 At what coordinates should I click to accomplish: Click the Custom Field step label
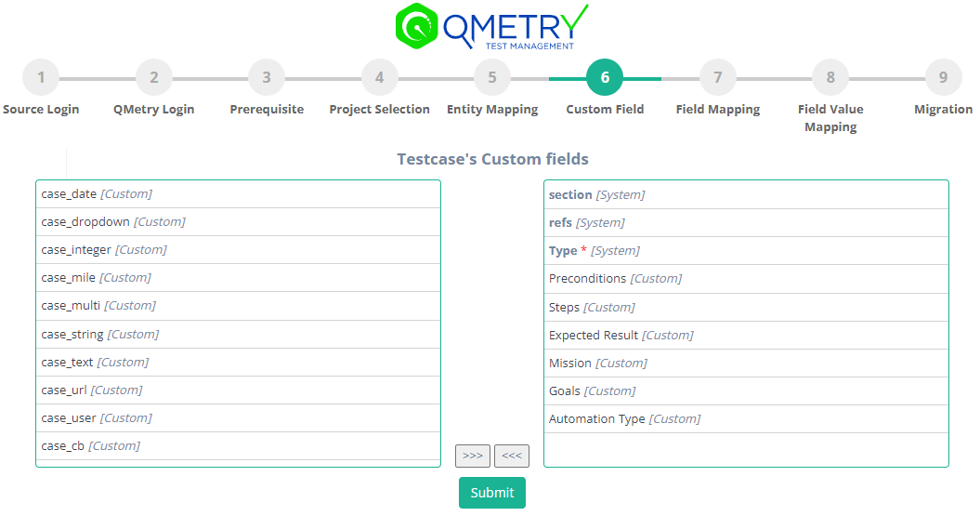pos(605,110)
